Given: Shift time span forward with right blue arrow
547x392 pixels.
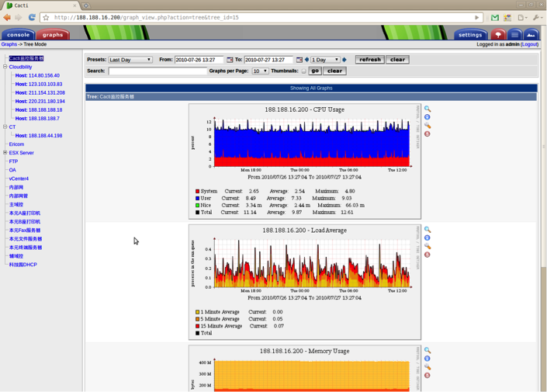Looking at the screenshot, I should click(344, 60).
